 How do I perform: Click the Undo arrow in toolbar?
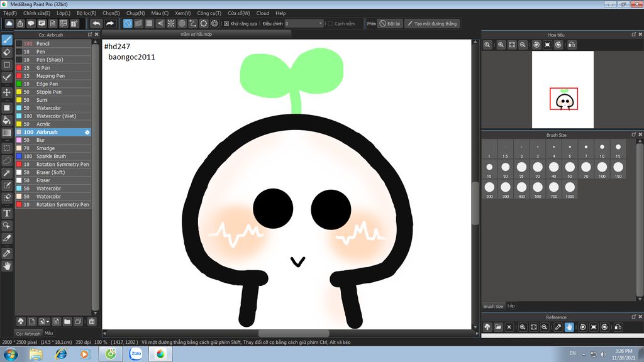point(96,23)
